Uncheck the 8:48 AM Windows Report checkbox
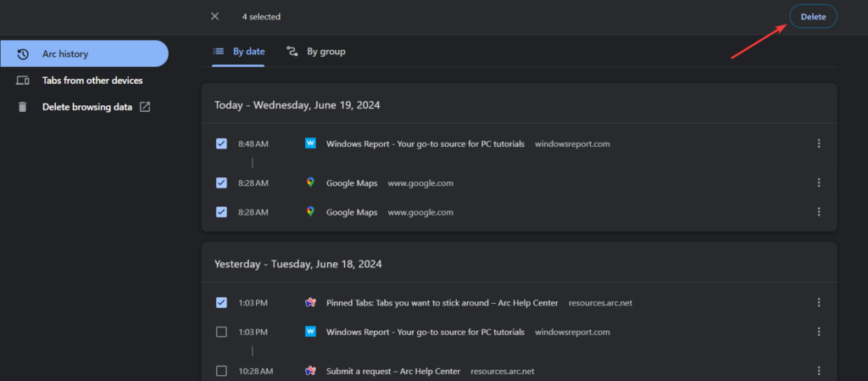The image size is (868, 381). pyautogui.click(x=221, y=143)
